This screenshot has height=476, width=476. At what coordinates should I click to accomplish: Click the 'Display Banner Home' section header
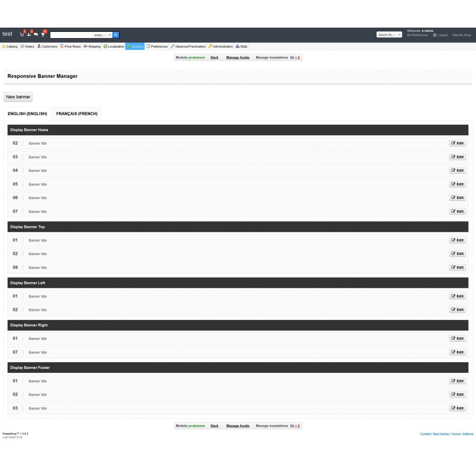click(238, 130)
